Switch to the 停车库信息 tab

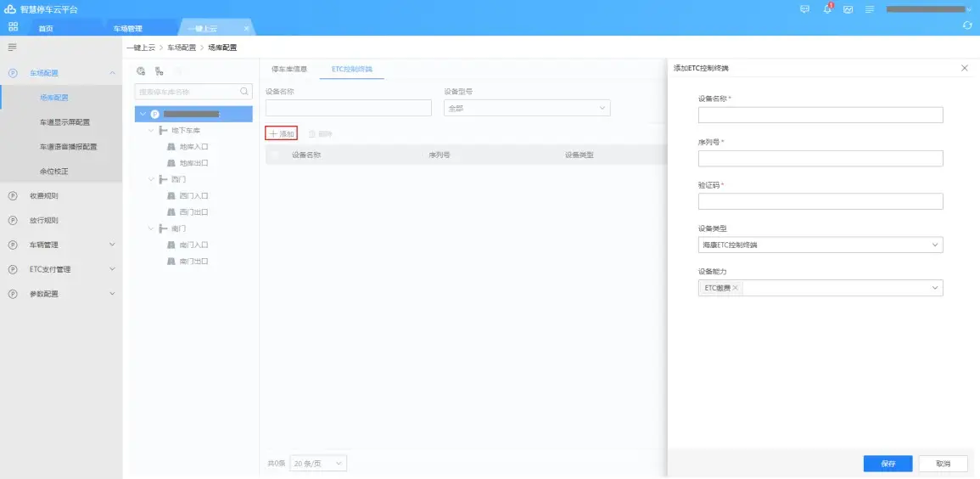[x=288, y=68]
